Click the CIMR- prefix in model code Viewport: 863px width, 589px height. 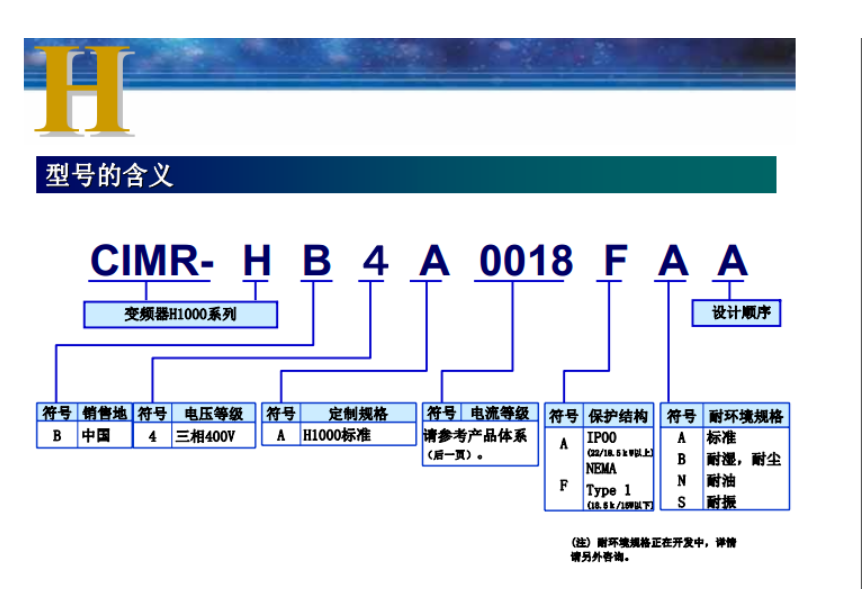point(151,262)
